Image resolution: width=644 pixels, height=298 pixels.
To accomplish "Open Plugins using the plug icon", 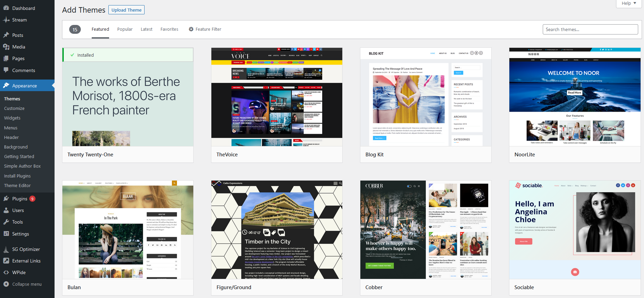I will [x=6, y=199].
